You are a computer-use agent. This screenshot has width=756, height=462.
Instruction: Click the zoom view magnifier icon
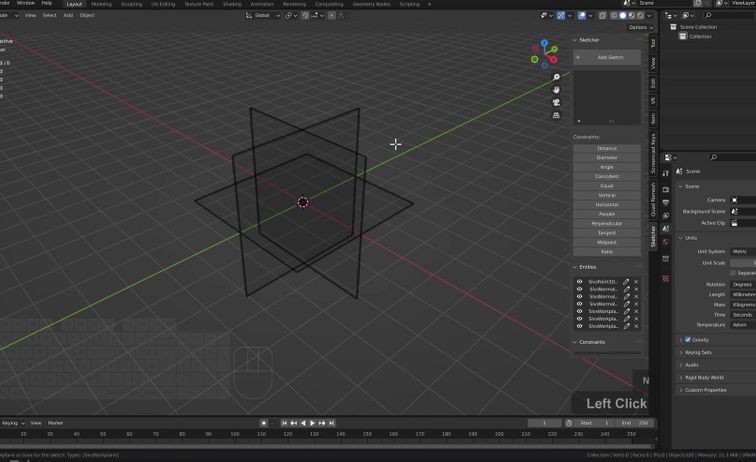[556, 77]
